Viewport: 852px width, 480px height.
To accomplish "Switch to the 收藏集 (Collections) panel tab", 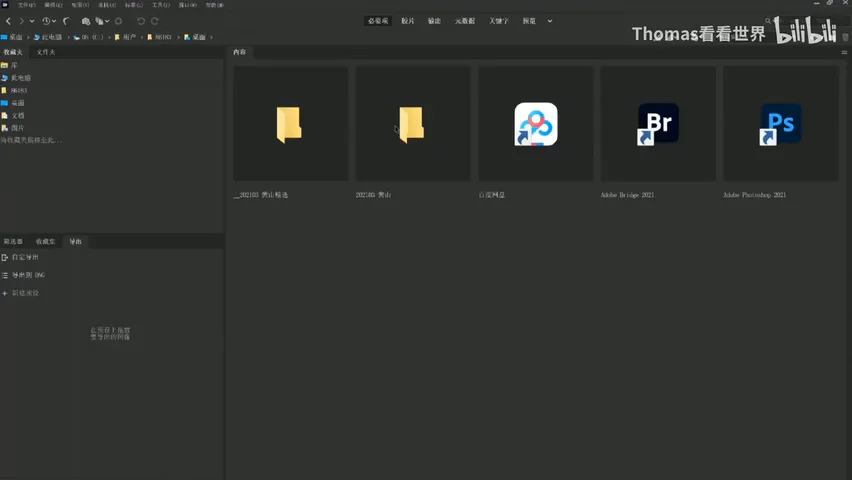I will point(46,241).
